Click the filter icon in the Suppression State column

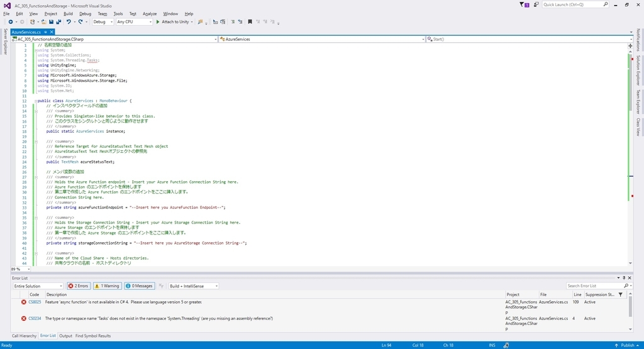click(621, 294)
